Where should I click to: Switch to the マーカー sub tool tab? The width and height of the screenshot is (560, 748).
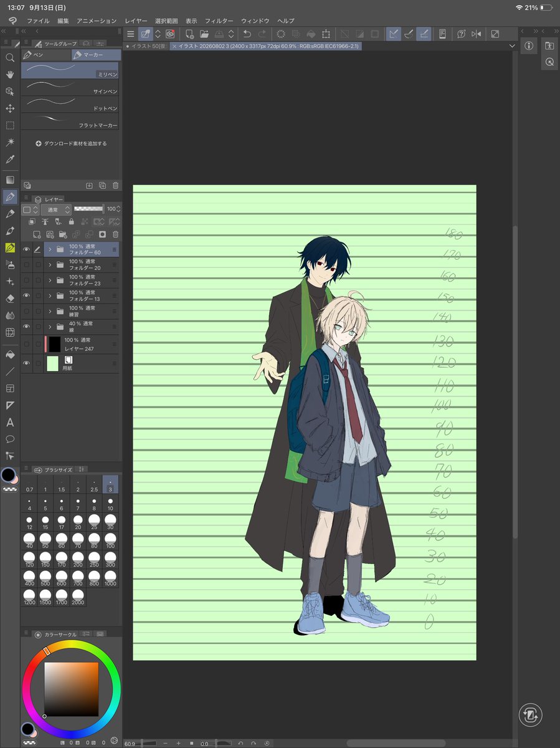pyautogui.click(x=95, y=55)
